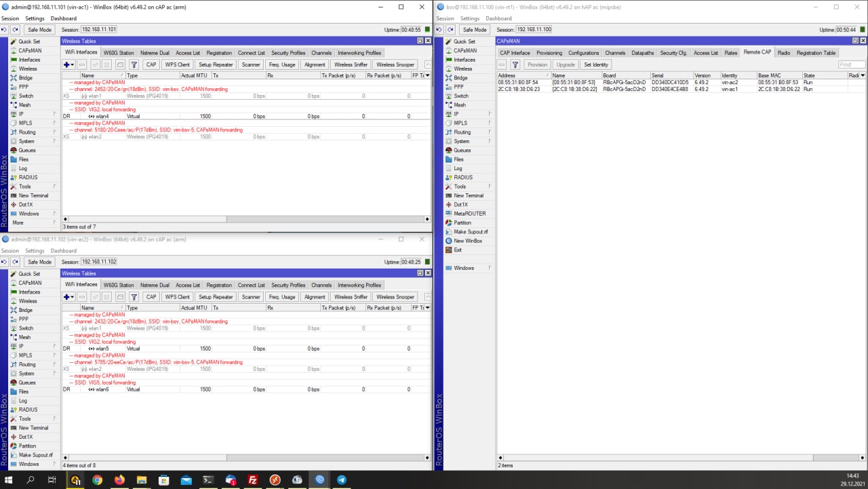Click the undo arrow in vin-rt1 toolbar
Screen dimensions: 868x489
click(x=440, y=30)
